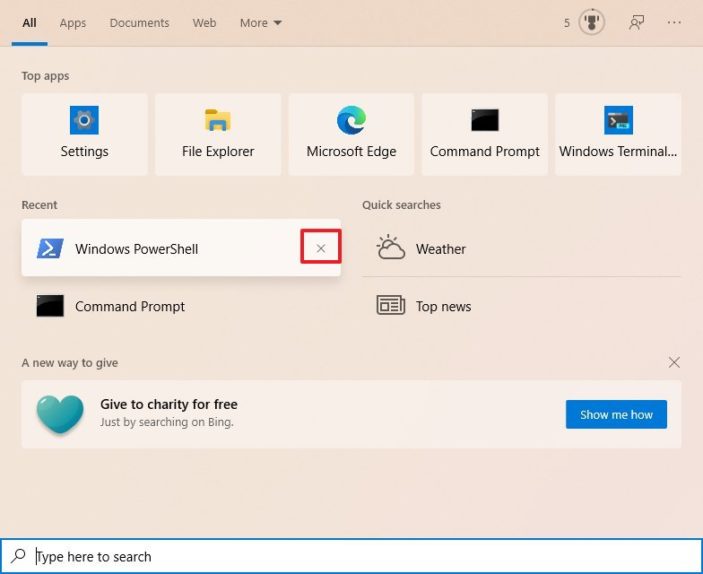Open the rewards medal icon
The width and height of the screenshot is (703, 574).
click(591, 22)
